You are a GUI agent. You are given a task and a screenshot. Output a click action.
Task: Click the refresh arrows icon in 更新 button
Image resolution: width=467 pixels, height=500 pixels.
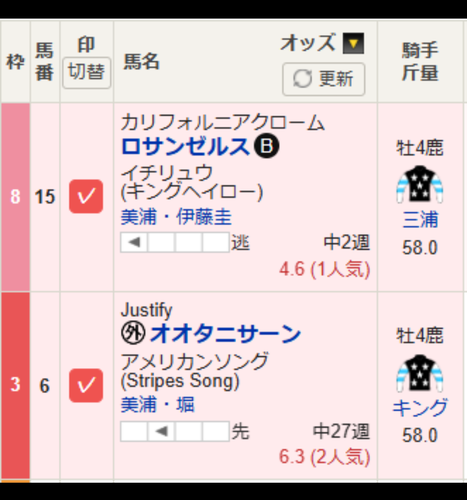[302, 79]
